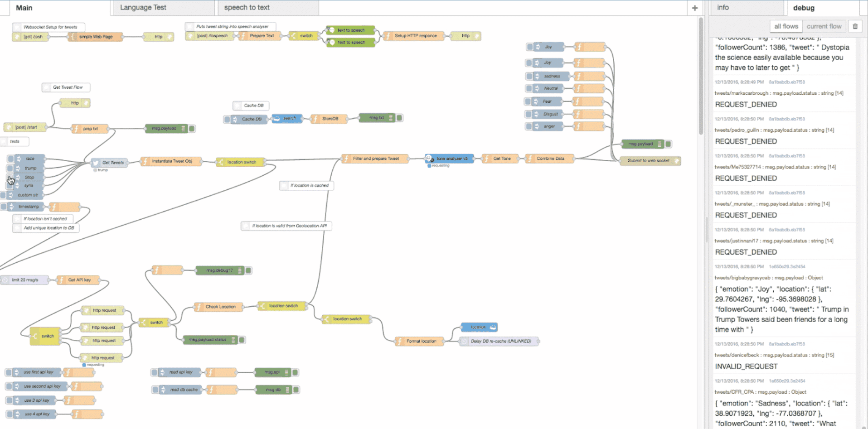Open the info sidebar tab
Screen dimensions: 868x429
point(723,8)
